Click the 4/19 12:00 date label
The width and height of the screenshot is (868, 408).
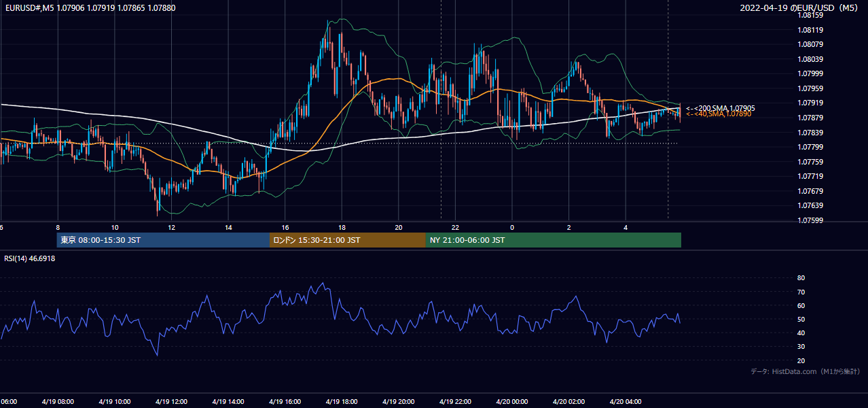coord(171,402)
